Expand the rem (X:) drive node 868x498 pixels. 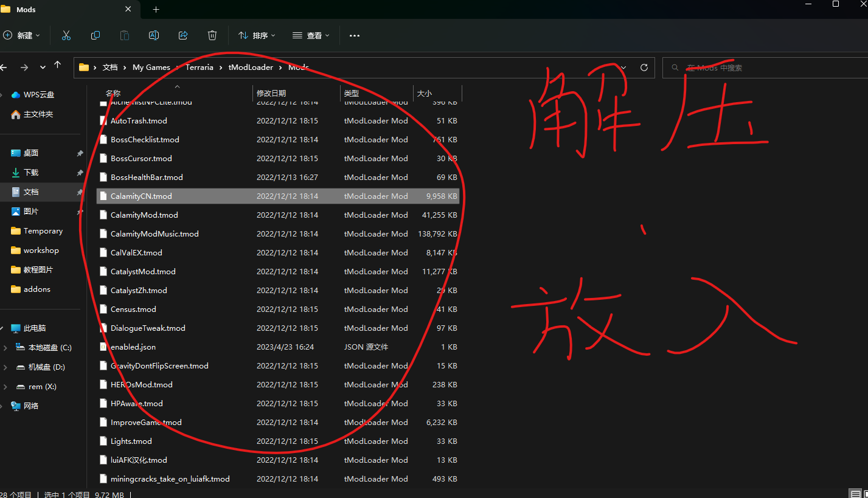pyautogui.click(x=5, y=387)
